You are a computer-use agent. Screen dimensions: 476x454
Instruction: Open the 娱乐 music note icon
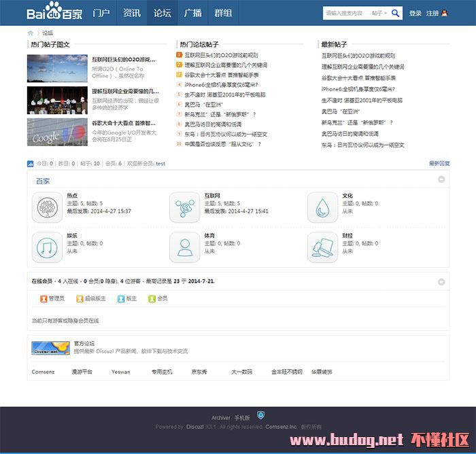click(x=47, y=247)
